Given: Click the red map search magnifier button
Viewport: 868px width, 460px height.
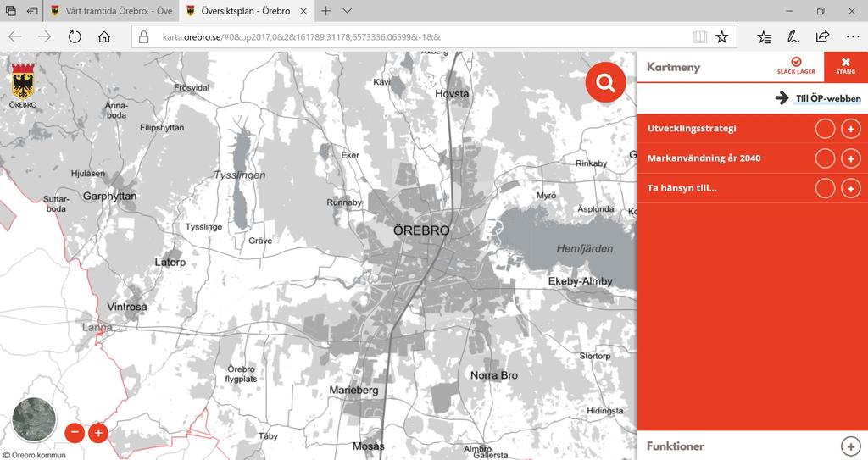Looking at the screenshot, I should (x=605, y=82).
